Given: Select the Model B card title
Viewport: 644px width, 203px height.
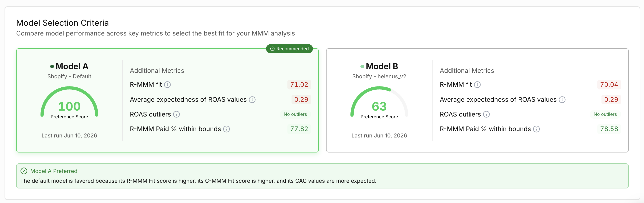Looking at the screenshot, I should [x=379, y=66].
